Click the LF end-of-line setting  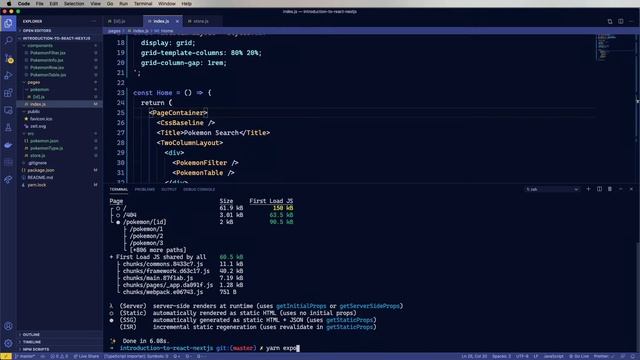(x=536, y=356)
